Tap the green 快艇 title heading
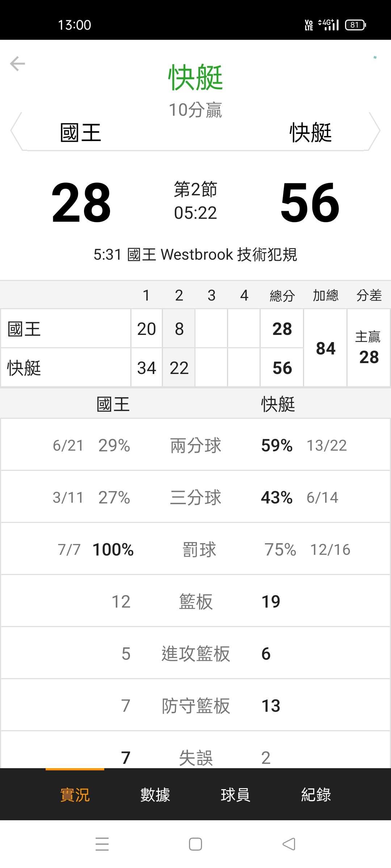This screenshot has width=391, height=868. point(195,77)
